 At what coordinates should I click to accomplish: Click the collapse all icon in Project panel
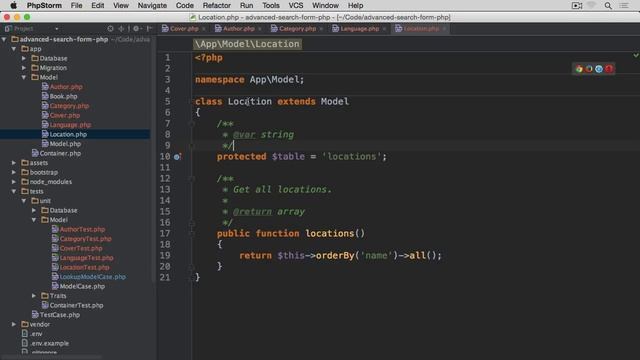coord(121,29)
